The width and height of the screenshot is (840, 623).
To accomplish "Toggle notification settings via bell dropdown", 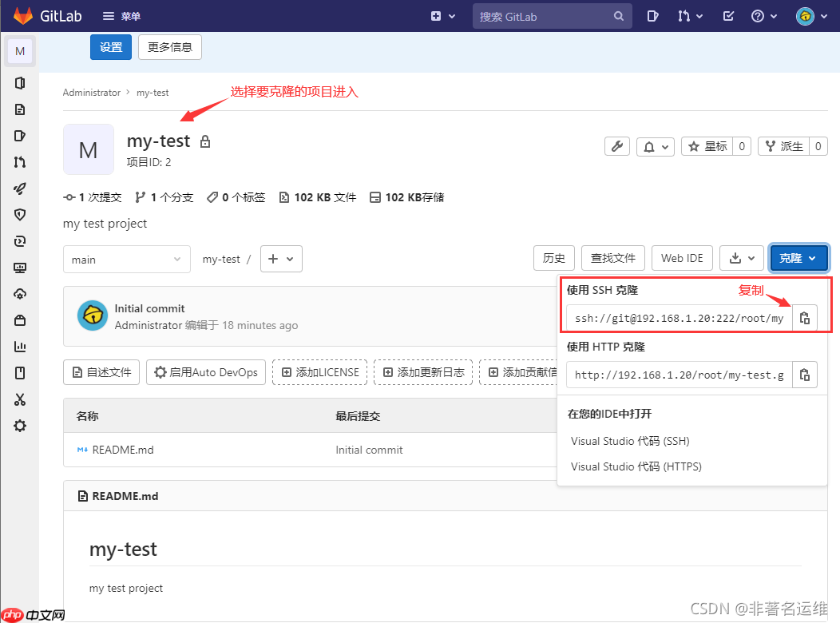I will click(655, 146).
